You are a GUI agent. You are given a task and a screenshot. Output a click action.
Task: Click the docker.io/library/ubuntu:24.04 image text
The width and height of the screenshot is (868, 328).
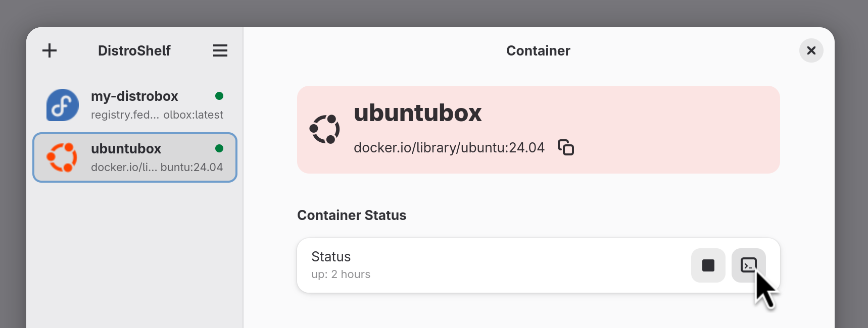tap(449, 147)
